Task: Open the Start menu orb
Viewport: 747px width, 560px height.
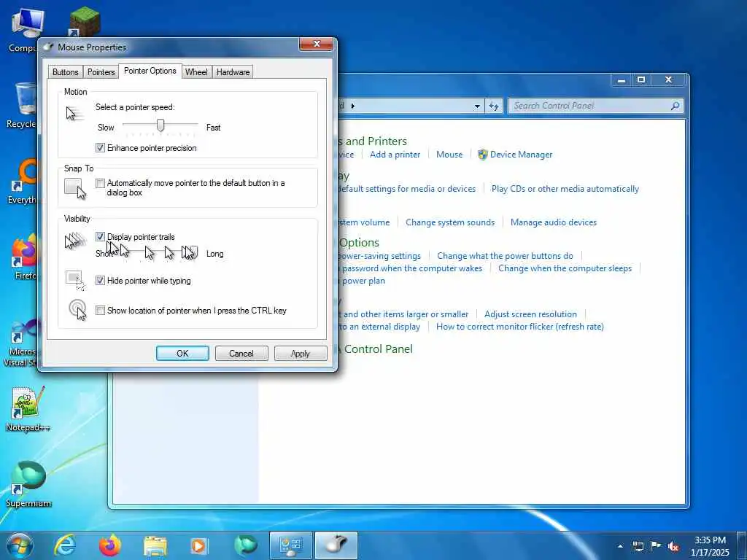Action: [x=20, y=545]
